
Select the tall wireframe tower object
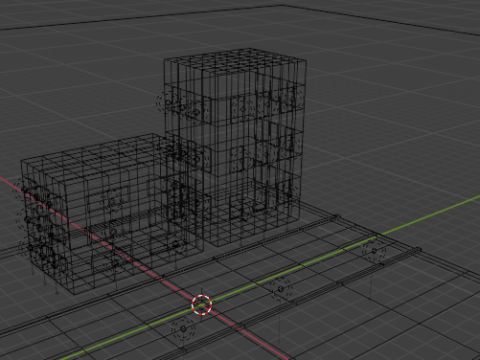point(235,147)
